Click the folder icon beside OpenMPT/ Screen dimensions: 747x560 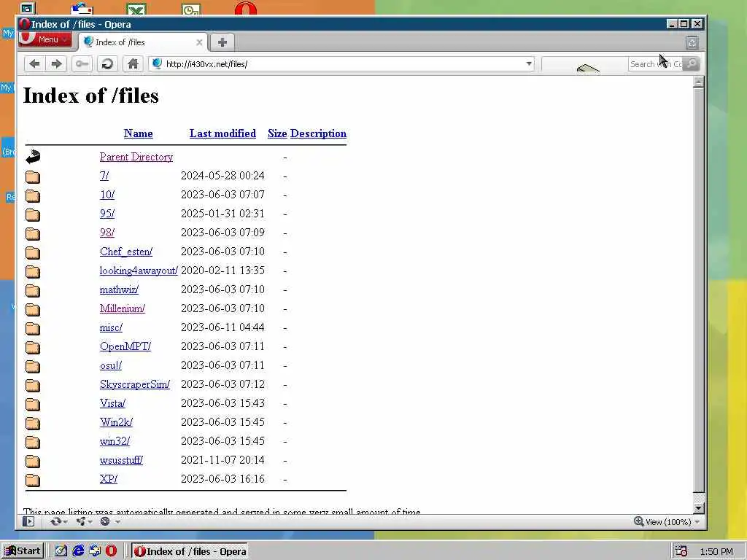click(32, 347)
